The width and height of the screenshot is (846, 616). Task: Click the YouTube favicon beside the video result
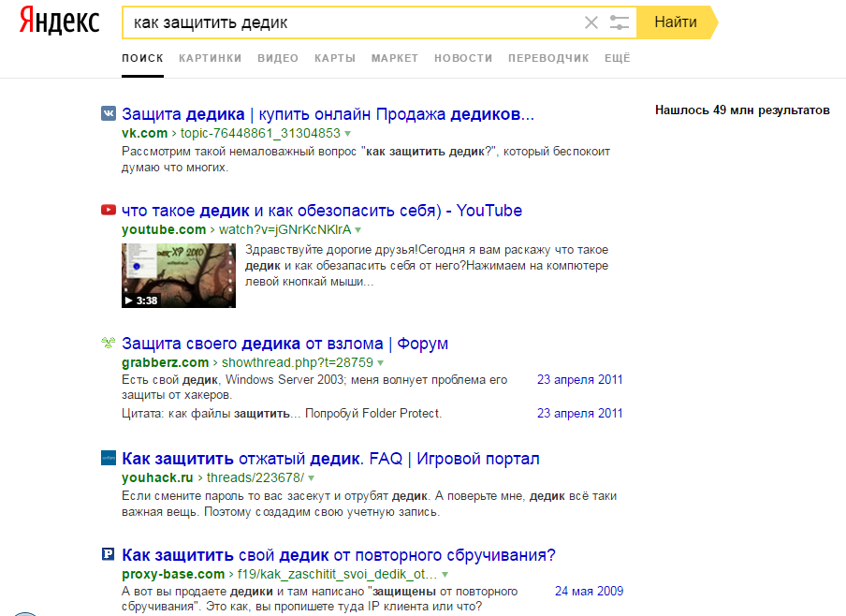click(x=109, y=210)
